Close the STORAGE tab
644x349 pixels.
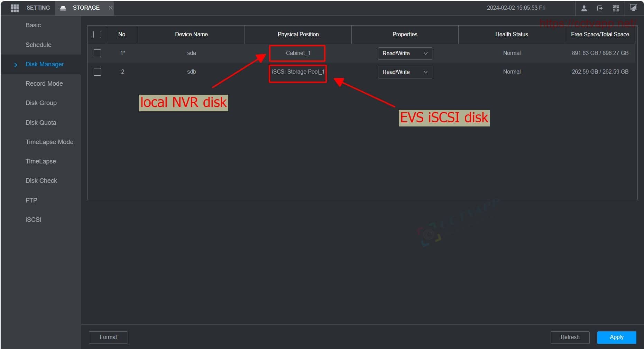click(110, 8)
